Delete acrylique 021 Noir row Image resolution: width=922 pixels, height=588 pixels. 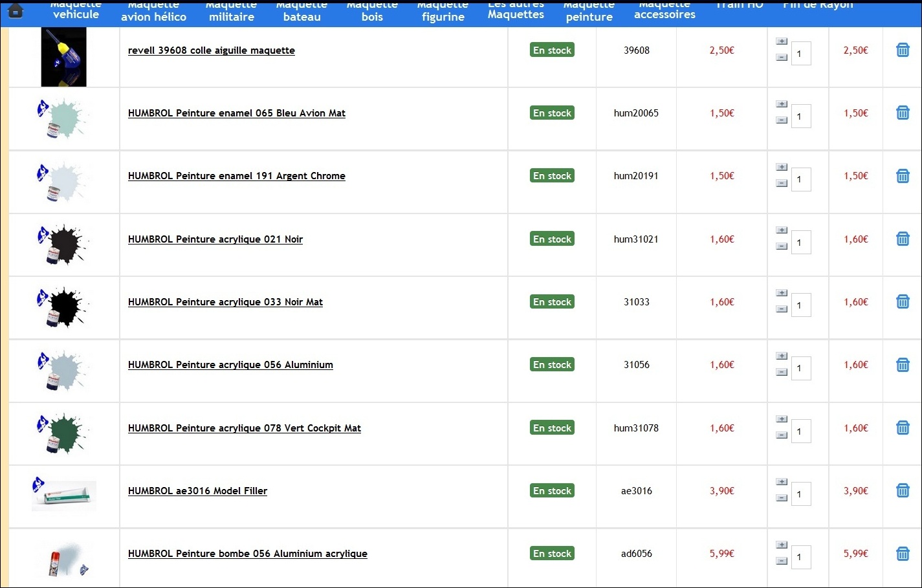tap(903, 239)
